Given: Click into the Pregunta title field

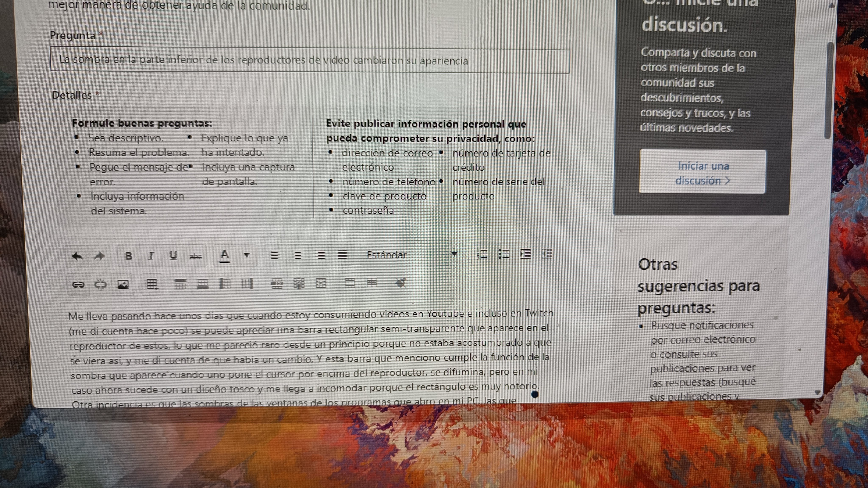Looking at the screenshot, I should tap(310, 61).
